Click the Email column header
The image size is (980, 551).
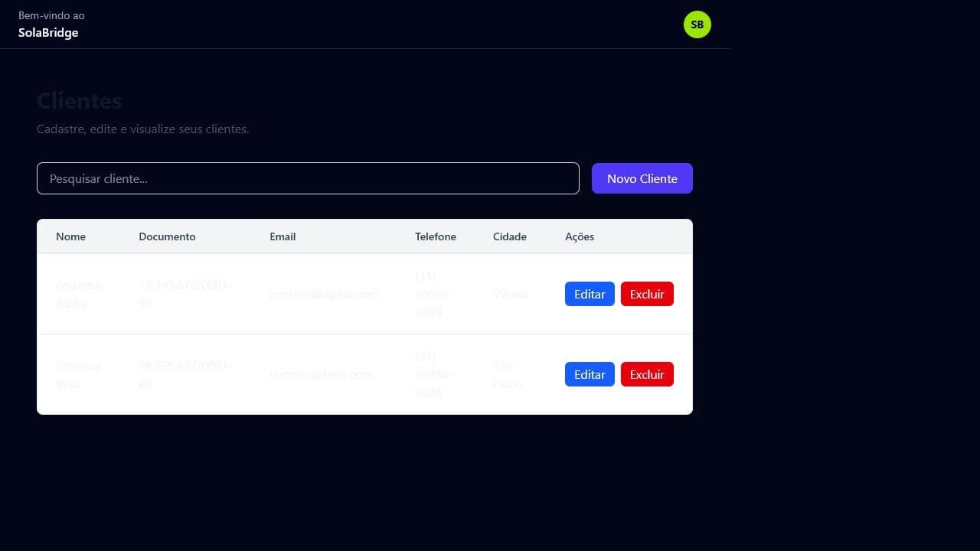(283, 236)
